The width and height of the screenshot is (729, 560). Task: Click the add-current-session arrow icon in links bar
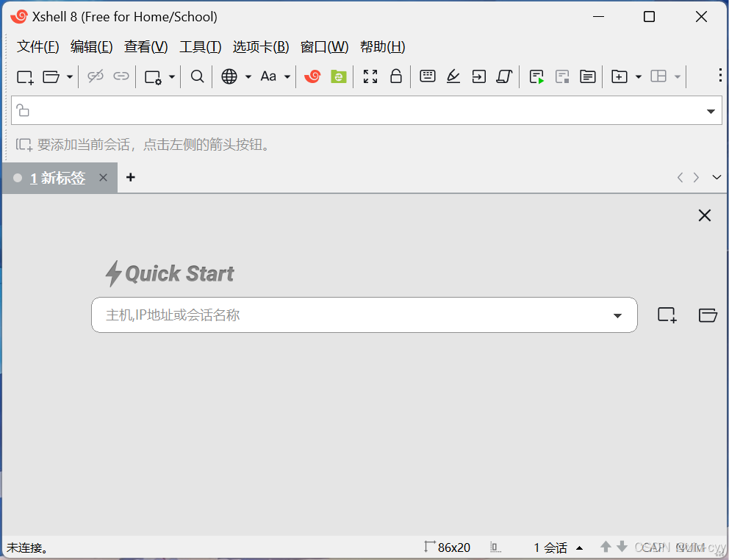pos(24,145)
